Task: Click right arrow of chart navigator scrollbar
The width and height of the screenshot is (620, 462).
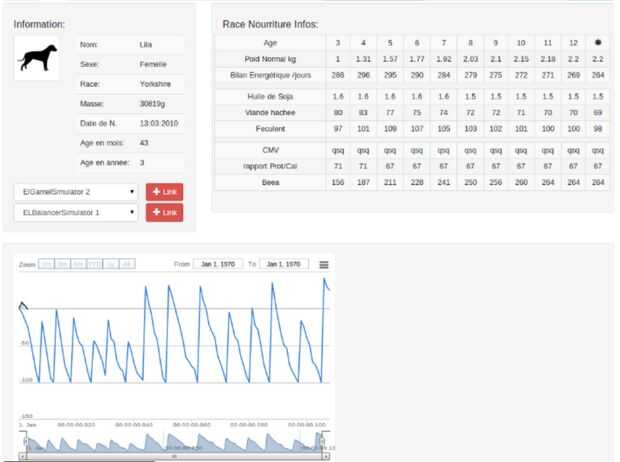Action: point(326,456)
